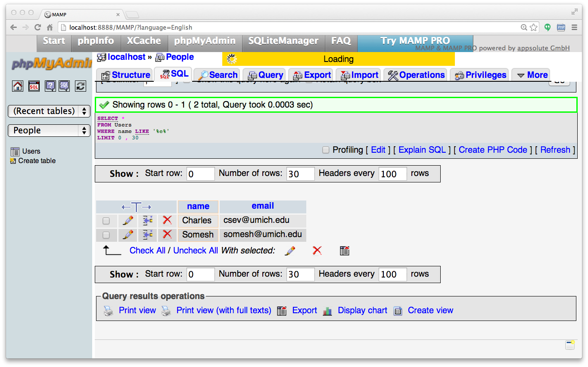Open the Users table in the sidebar
Image resolution: width=588 pixels, height=367 pixels.
tap(31, 151)
